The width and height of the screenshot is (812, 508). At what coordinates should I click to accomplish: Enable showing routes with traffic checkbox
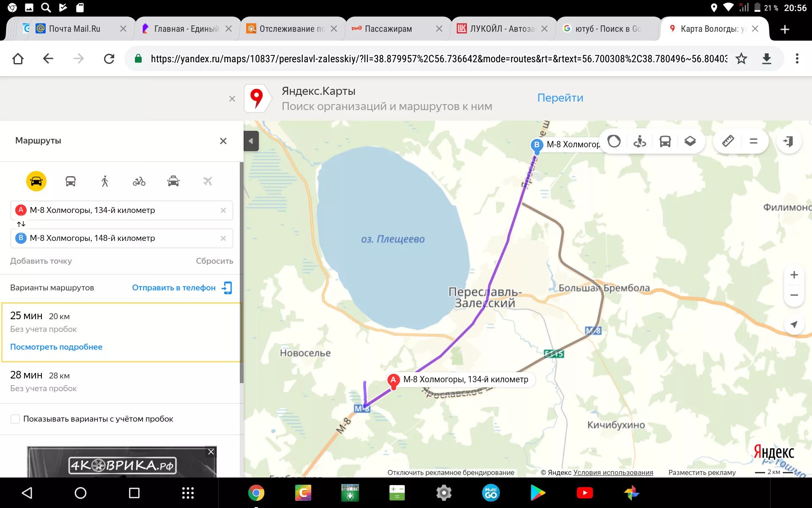(15, 419)
